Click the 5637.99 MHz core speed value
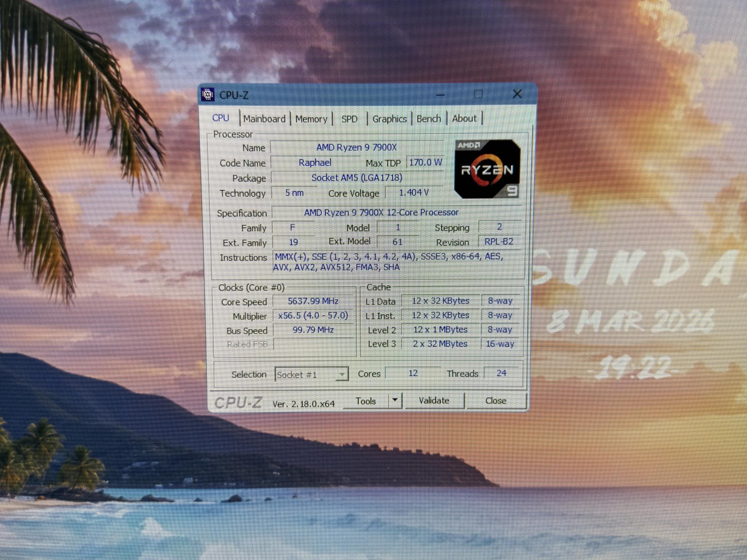This screenshot has height=560, width=747. point(313,301)
